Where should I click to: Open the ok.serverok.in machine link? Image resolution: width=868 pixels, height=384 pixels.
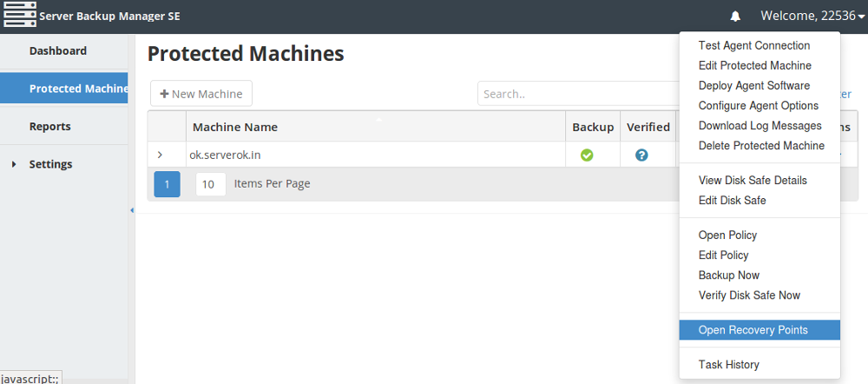point(227,155)
